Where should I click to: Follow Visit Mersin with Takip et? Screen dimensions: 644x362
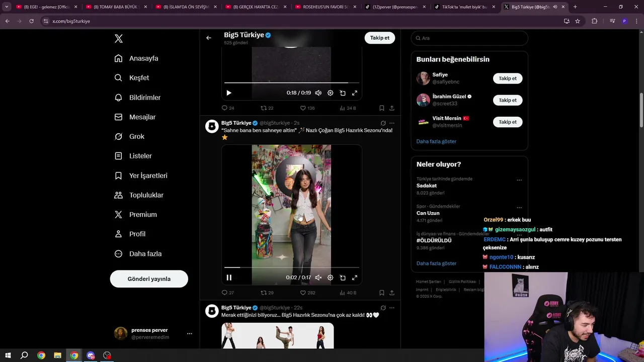(508, 122)
